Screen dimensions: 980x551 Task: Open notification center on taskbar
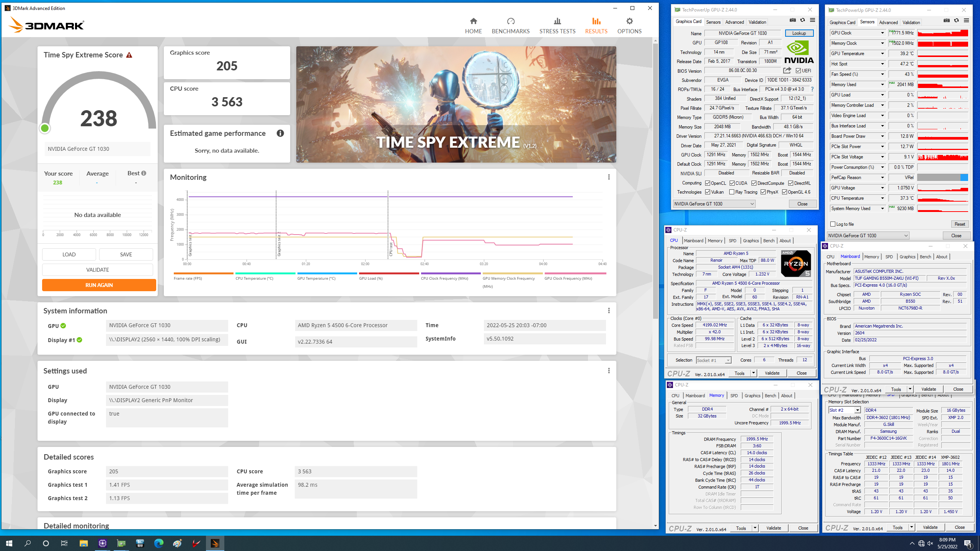(x=968, y=543)
